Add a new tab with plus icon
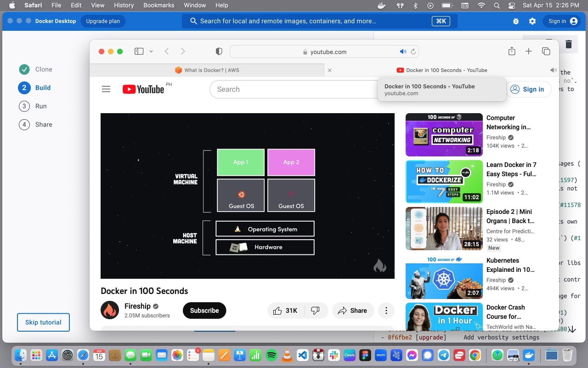The width and height of the screenshot is (588, 368). pos(529,52)
